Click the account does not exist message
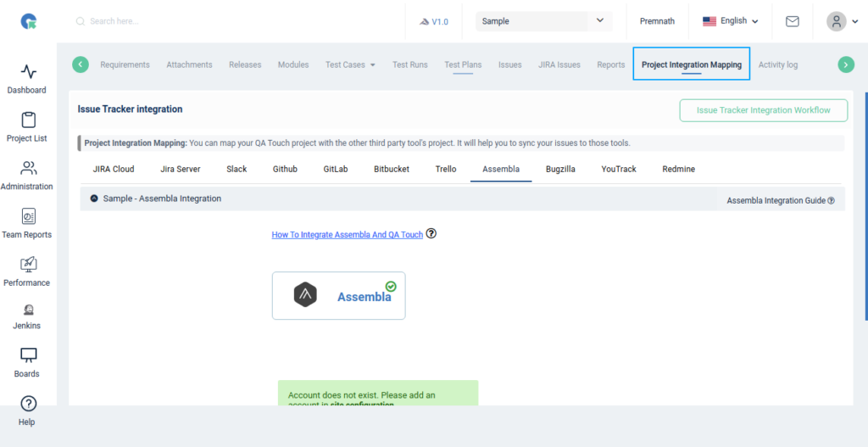The image size is (868, 447). tap(377, 394)
